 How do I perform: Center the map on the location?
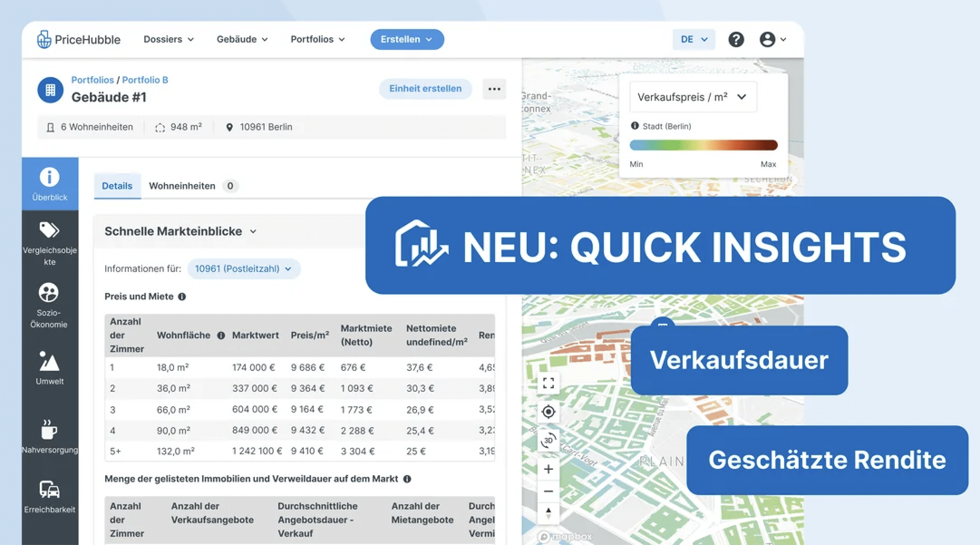tap(548, 412)
